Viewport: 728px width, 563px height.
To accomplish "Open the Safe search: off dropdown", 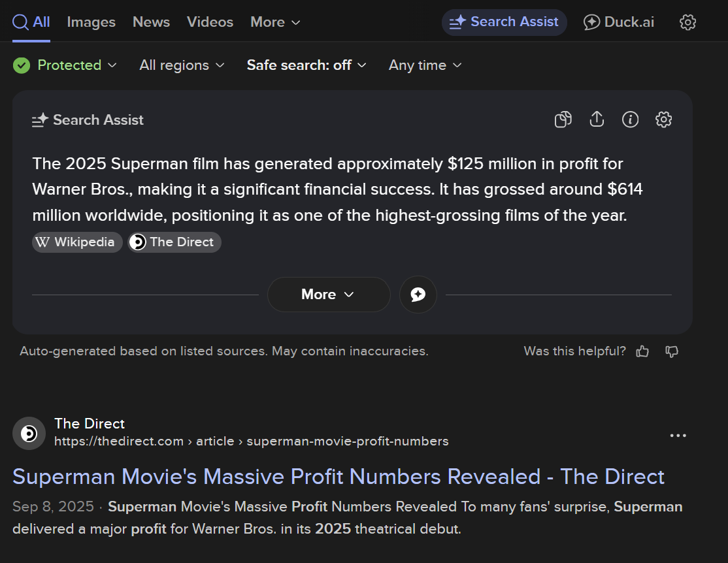I will (x=306, y=65).
